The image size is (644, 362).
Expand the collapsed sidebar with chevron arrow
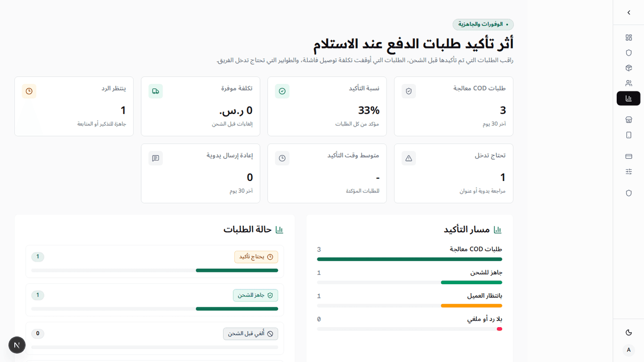click(628, 13)
